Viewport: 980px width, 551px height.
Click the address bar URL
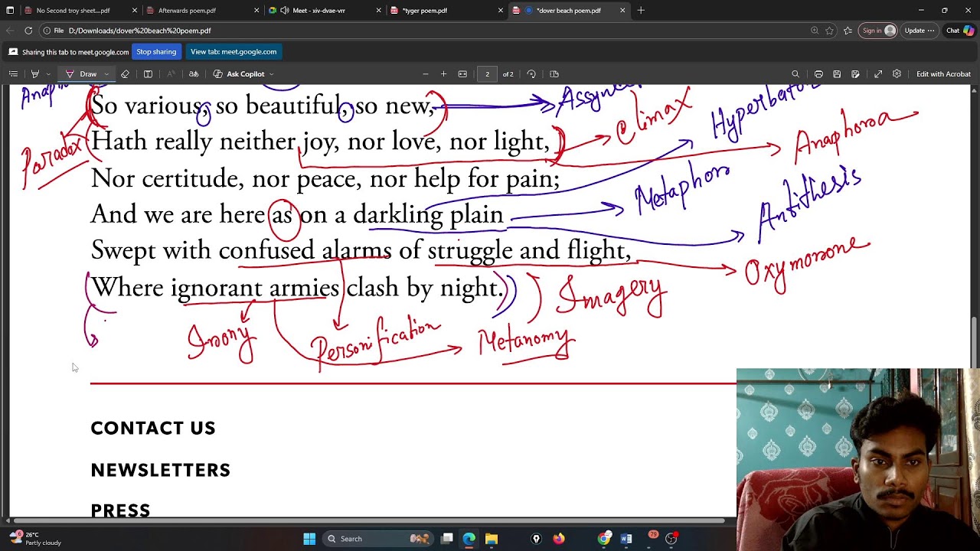tap(139, 31)
